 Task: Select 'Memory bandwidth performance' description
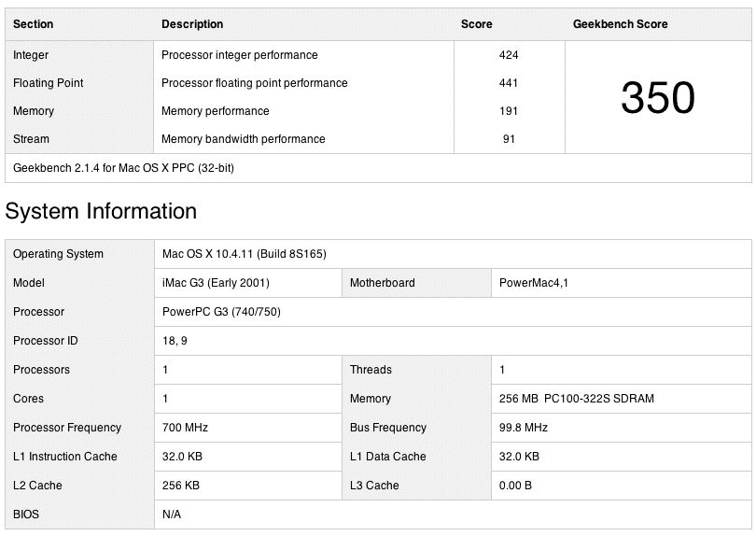point(243,139)
